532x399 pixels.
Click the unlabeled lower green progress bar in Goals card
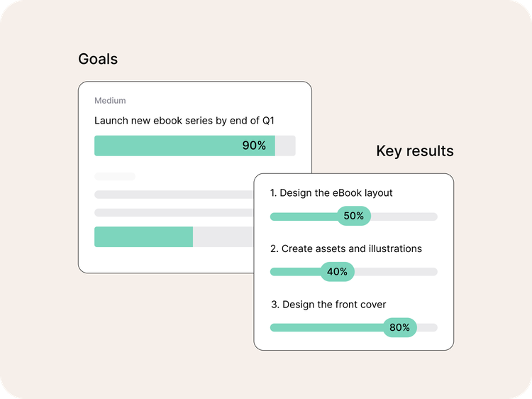pyautogui.click(x=143, y=237)
